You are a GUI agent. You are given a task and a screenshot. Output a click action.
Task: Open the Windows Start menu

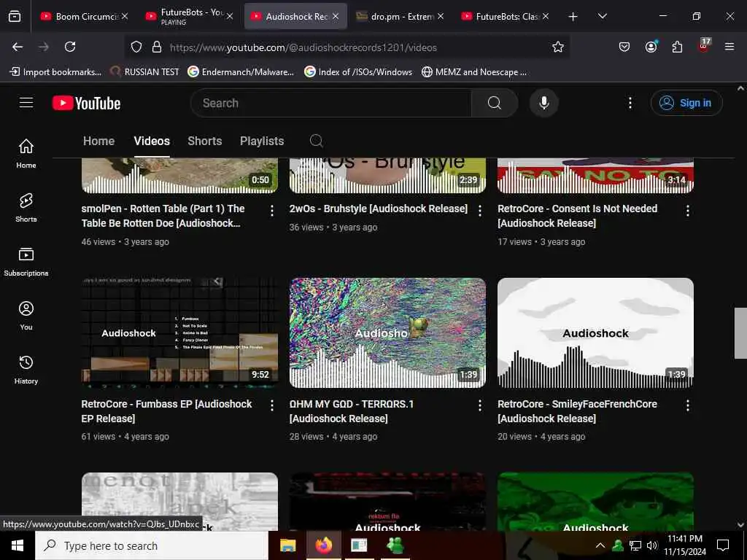18,545
